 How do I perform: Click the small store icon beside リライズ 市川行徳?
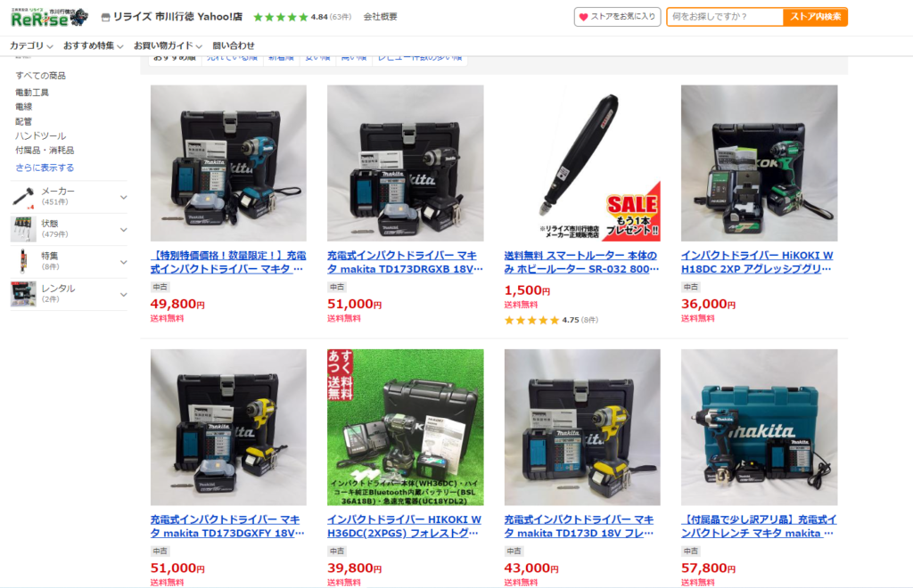tap(105, 18)
